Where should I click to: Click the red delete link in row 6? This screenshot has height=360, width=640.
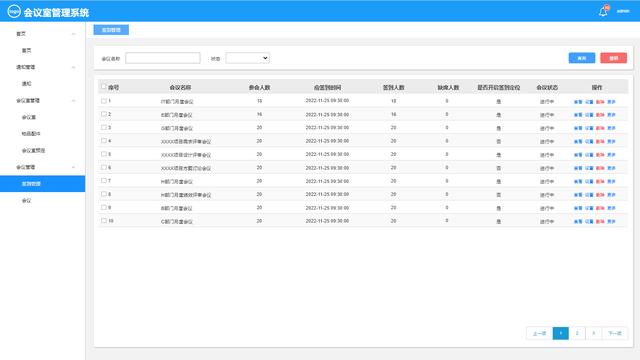[600, 168]
